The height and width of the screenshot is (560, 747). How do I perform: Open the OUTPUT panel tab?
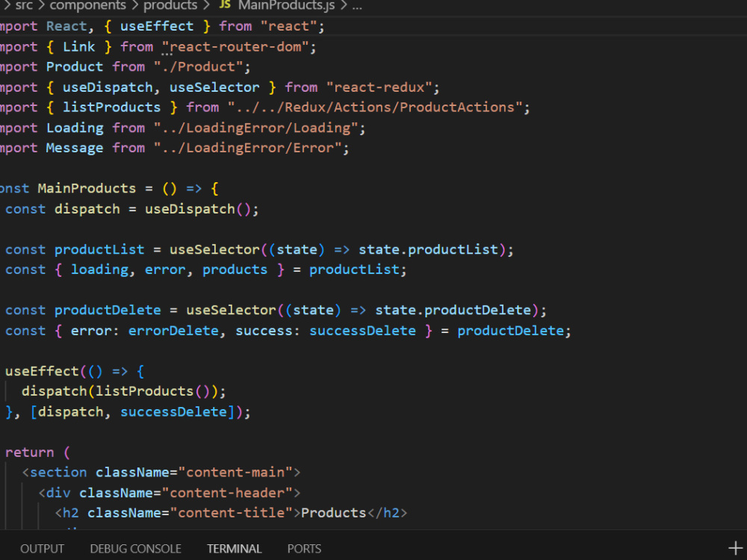(x=42, y=549)
